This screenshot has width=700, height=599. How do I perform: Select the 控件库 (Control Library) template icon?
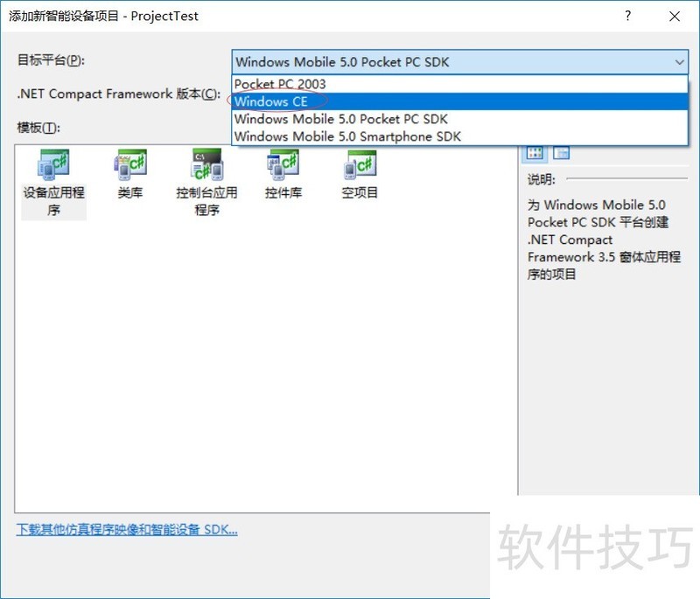[x=282, y=166]
